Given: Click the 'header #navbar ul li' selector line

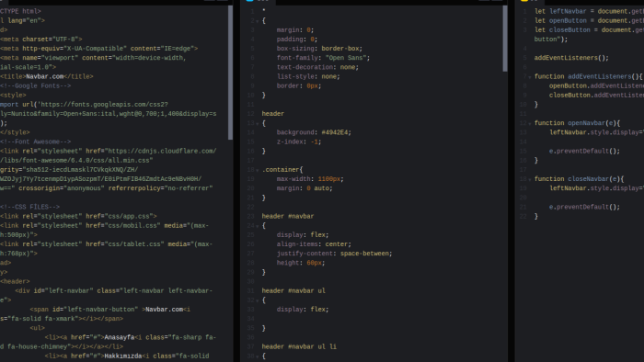Looking at the screenshot, I should pyautogui.click(x=299, y=346).
